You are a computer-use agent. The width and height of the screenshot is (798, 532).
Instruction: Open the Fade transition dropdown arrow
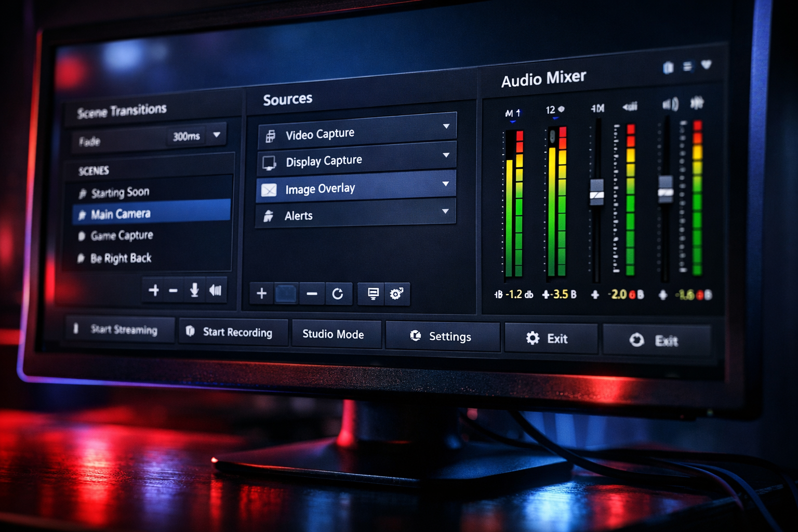click(x=217, y=135)
